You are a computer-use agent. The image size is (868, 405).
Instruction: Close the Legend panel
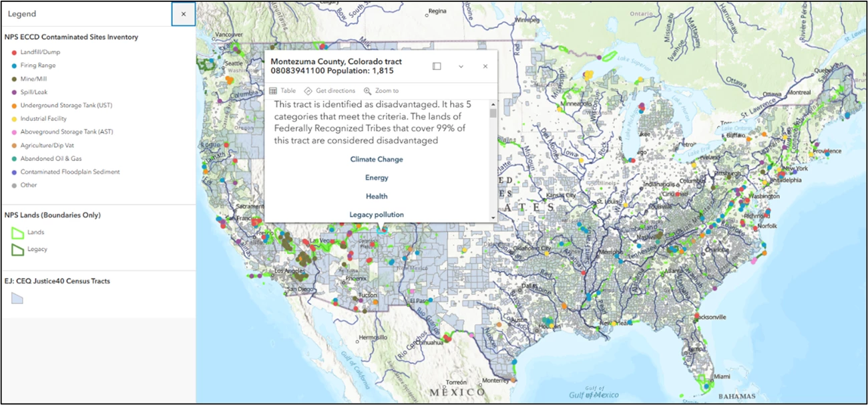pyautogui.click(x=184, y=14)
